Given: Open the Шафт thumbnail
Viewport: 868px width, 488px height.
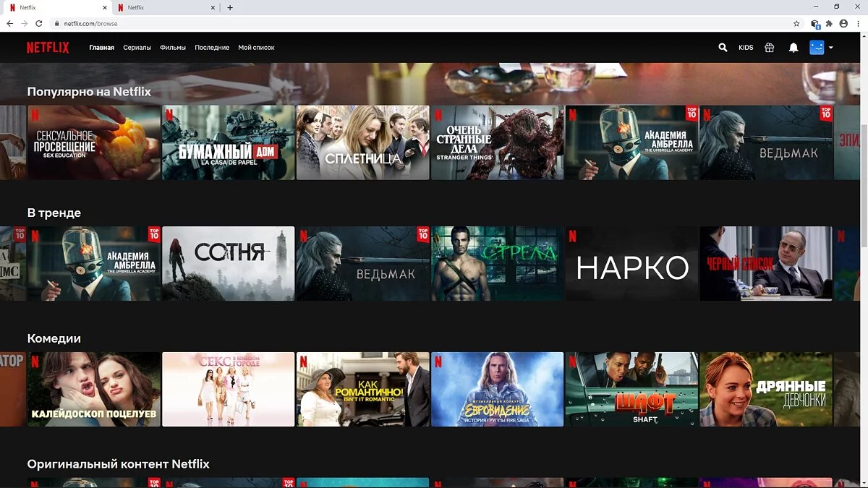Looking at the screenshot, I should click(632, 389).
